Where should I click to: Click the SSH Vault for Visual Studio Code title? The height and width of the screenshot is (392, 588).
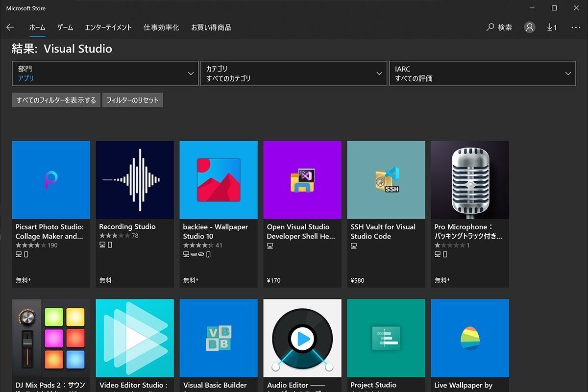383,231
